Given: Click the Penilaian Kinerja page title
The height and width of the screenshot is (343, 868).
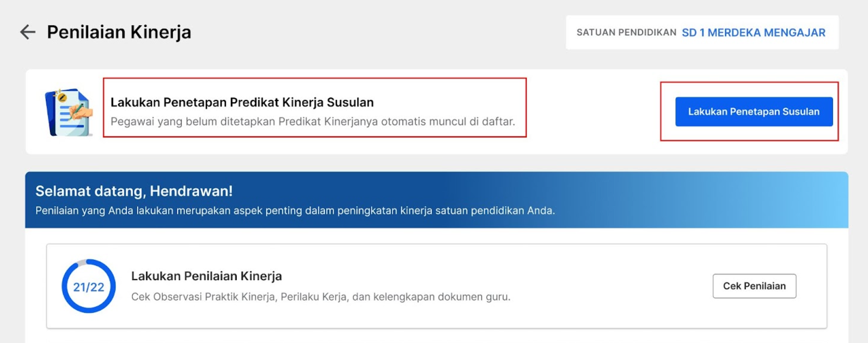Looking at the screenshot, I should pyautogui.click(x=119, y=32).
